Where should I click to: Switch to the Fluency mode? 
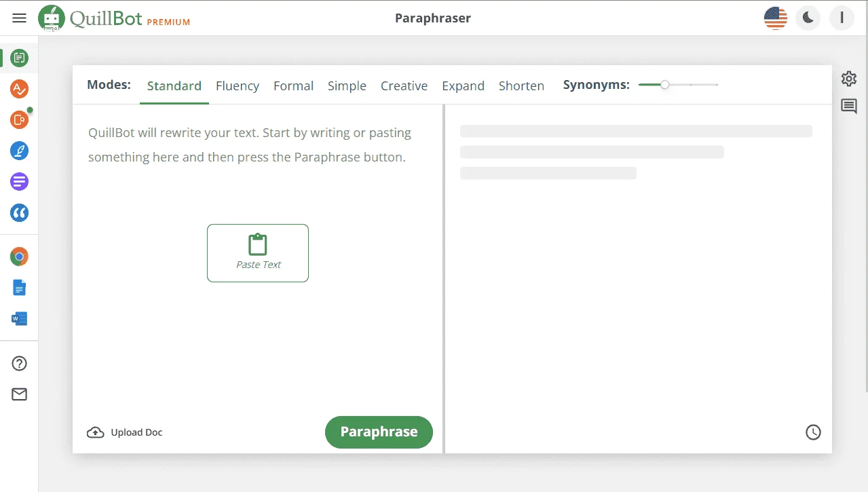pos(238,86)
